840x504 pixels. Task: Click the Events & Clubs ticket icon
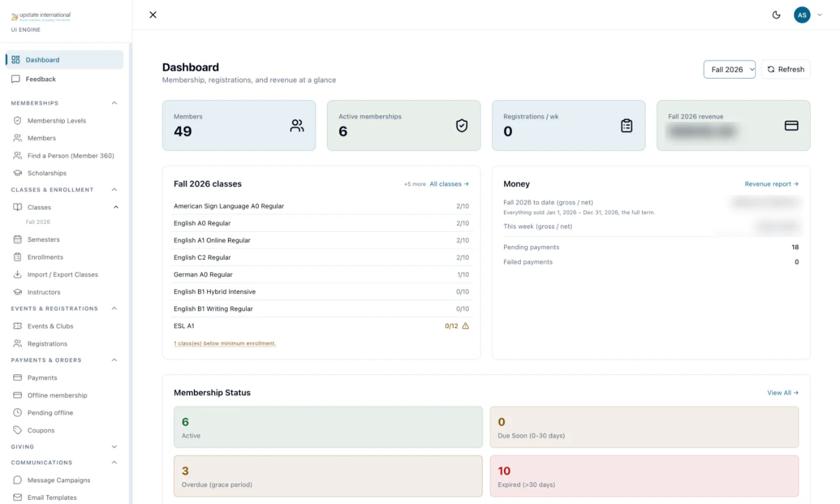click(x=17, y=326)
